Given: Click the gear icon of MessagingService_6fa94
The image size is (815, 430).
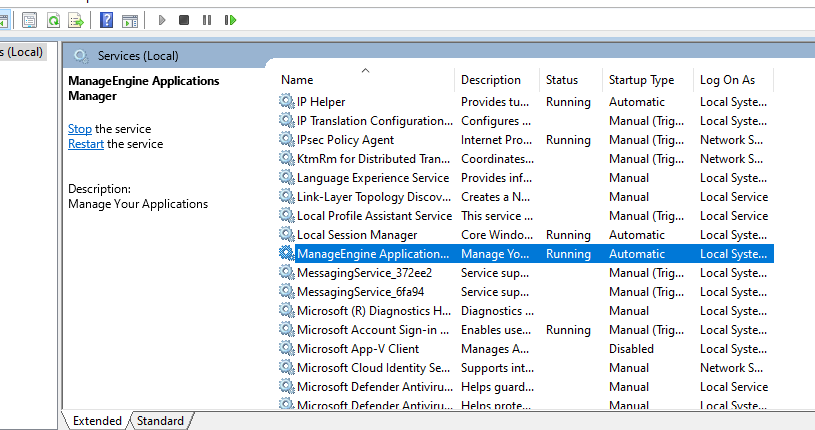Looking at the screenshot, I should [x=286, y=291].
